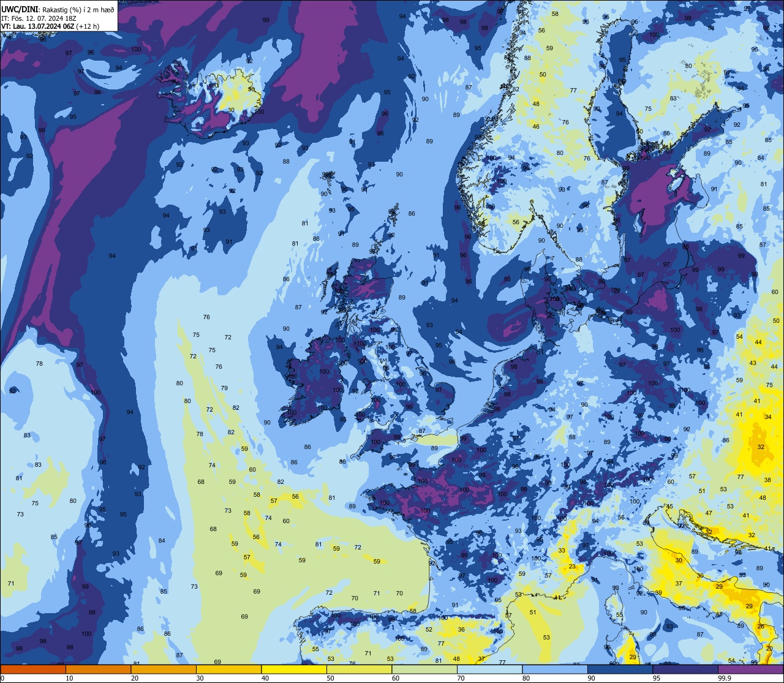Click the medium blue 80–90 legend swatch
Viewport: 784px width, 683px height.
coord(555,669)
